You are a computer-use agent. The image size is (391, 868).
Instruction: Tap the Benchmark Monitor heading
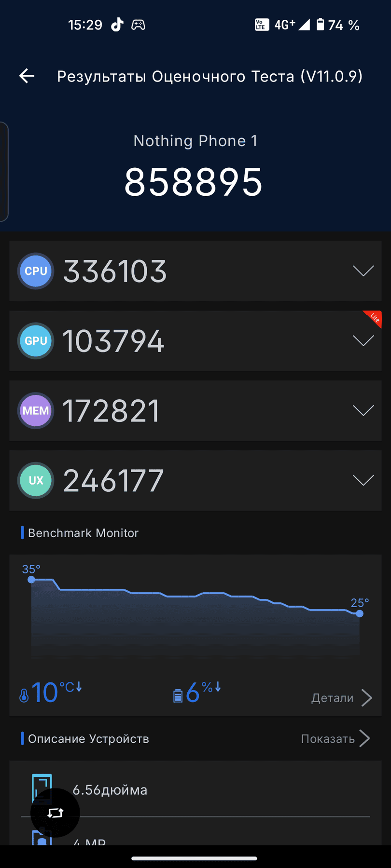click(83, 533)
